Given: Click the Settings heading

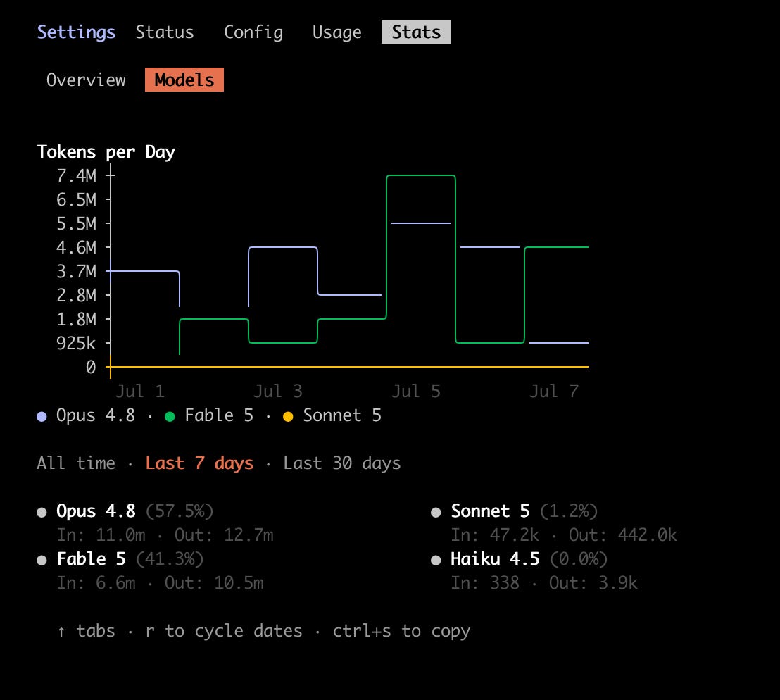Looking at the screenshot, I should point(76,32).
